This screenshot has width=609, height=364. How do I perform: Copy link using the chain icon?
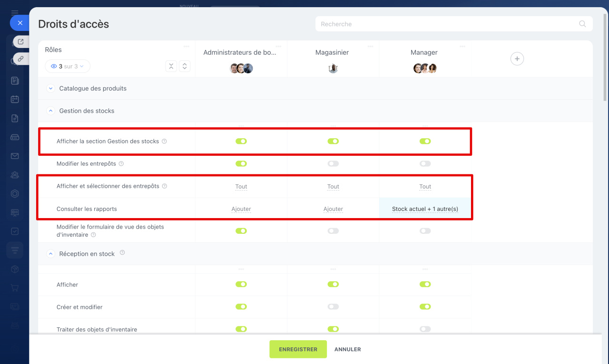point(20,59)
